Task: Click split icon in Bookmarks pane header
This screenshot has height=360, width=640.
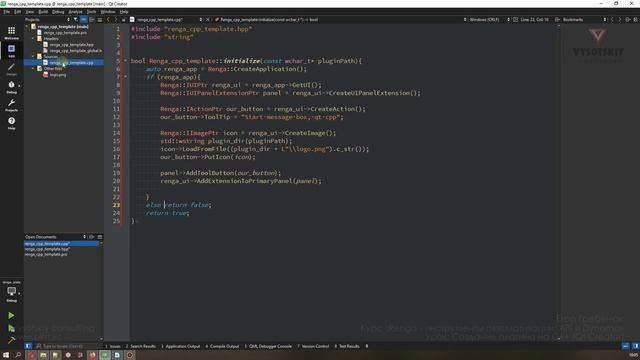Action: pyautogui.click(x=628, y=20)
